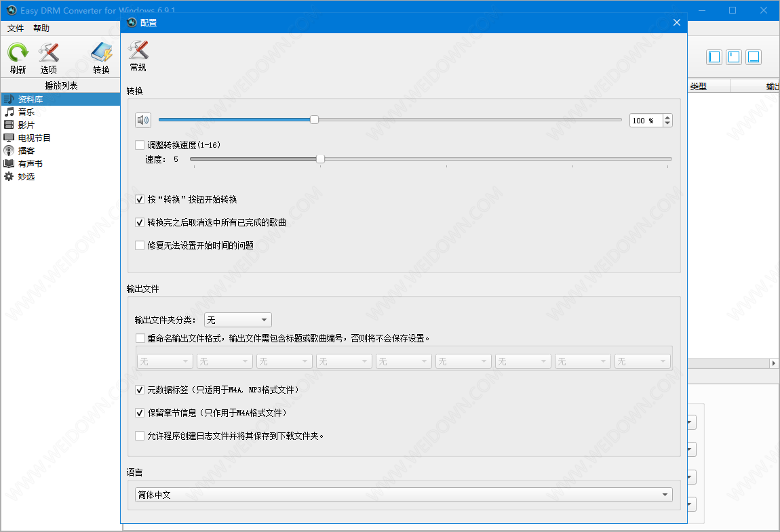The height and width of the screenshot is (532, 780).
Task: Decrease volume percent with down arrow
Action: [667, 123]
